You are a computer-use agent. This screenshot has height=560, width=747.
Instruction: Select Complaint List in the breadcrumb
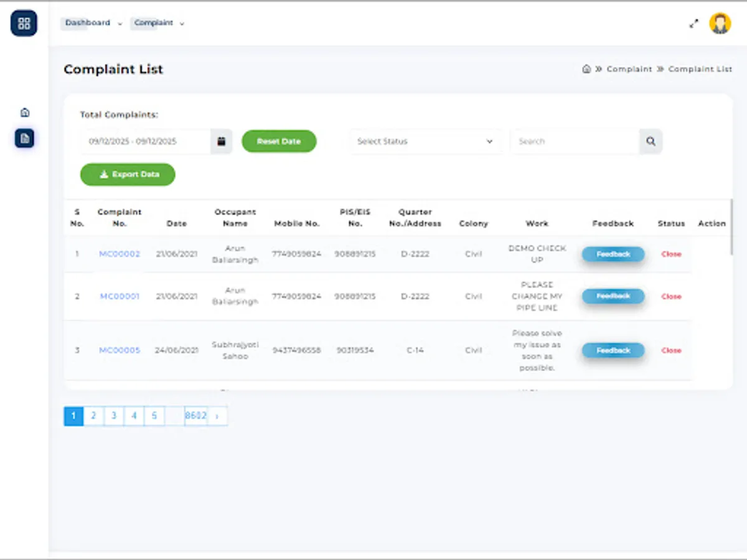coord(700,69)
